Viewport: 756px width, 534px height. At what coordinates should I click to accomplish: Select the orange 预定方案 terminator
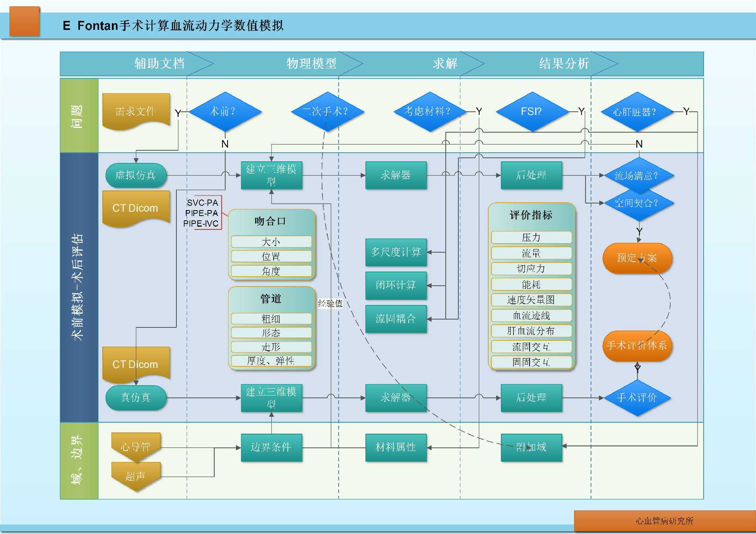(637, 258)
